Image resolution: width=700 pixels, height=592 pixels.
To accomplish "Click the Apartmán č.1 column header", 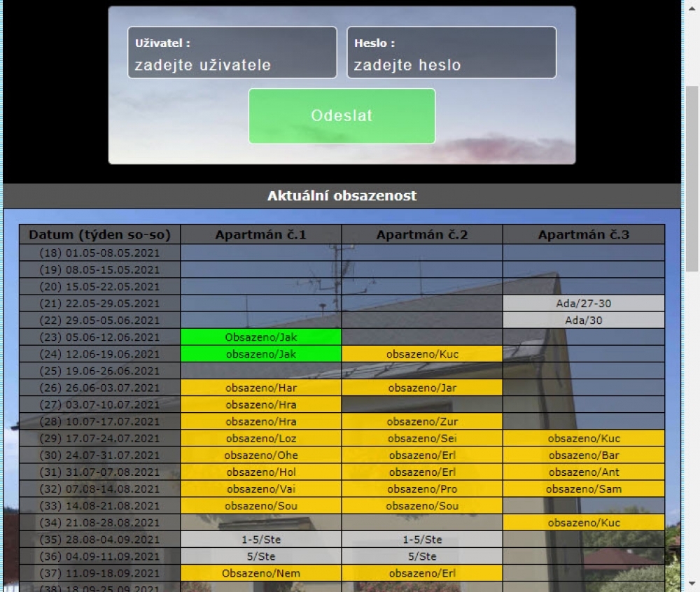I will click(260, 234).
